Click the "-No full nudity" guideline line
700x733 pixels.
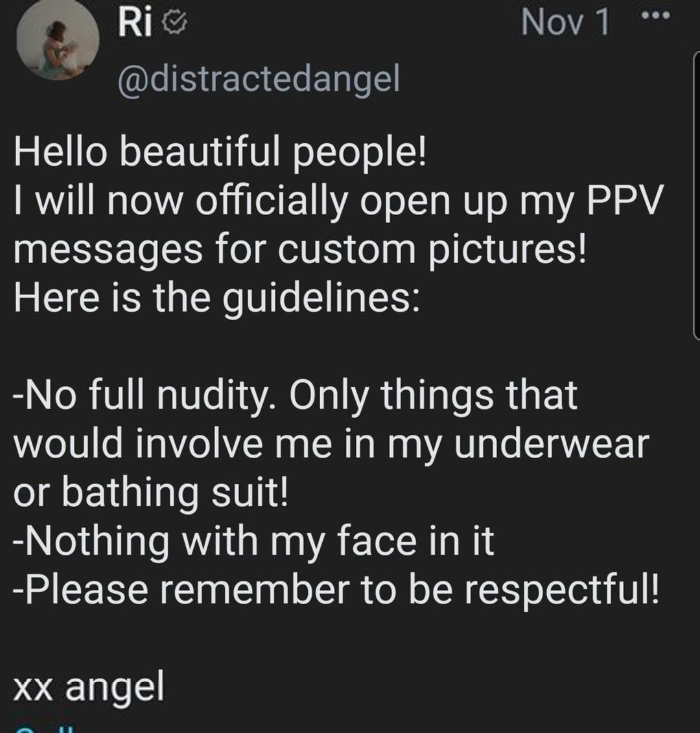click(x=295, y=395)
